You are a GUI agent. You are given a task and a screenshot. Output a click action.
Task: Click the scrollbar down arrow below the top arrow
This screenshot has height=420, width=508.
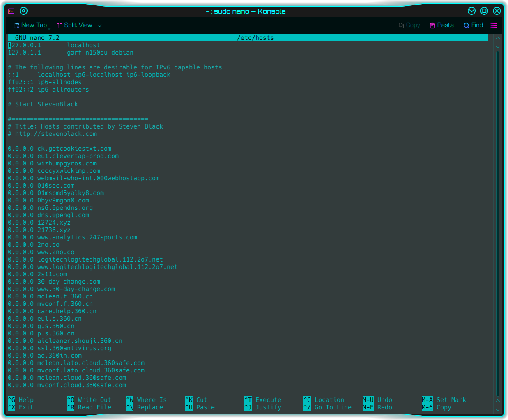[x=498, y=46]
